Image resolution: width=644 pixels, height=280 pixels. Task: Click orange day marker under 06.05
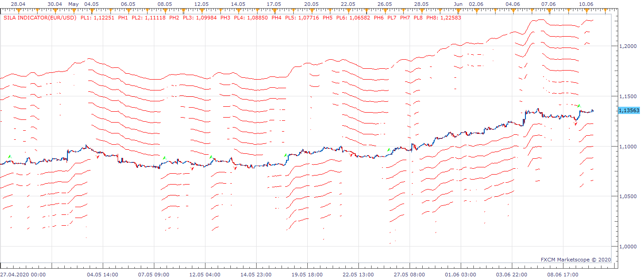click(x=128, y=11)
